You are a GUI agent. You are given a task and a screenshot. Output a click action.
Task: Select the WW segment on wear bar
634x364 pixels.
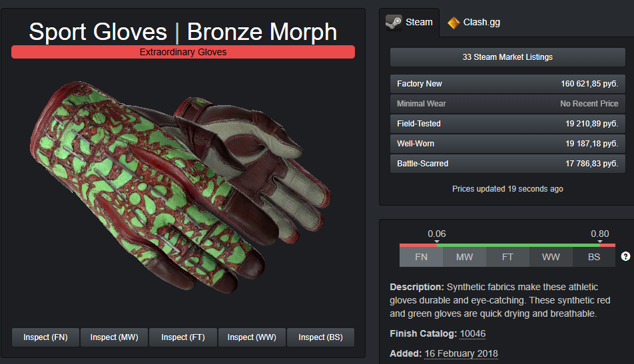coord(551,257)
